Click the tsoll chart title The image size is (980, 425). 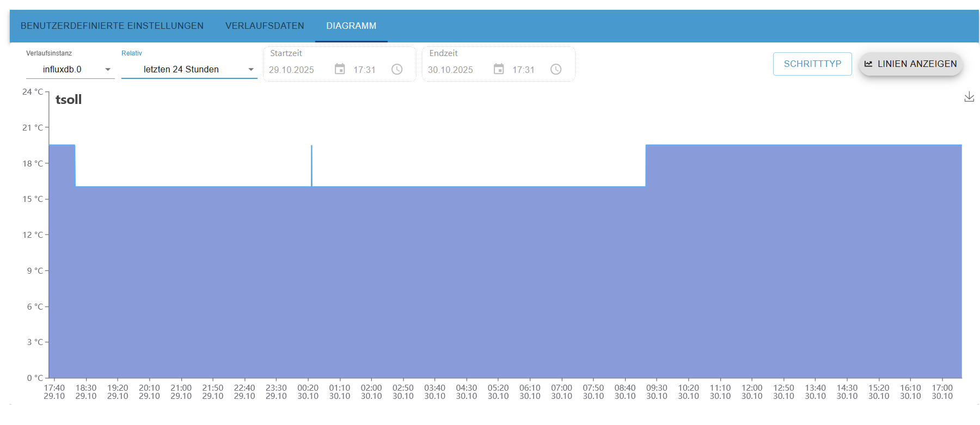[x=69, y=100]
